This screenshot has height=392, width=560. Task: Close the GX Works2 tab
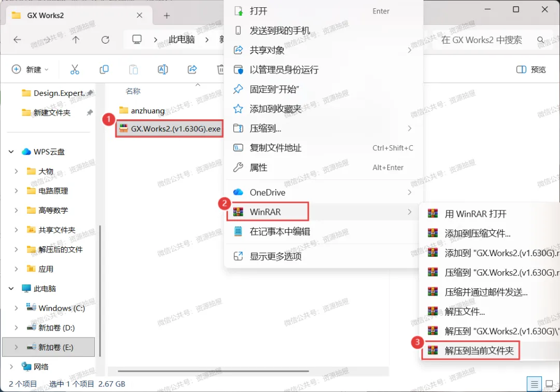click(139, 16)
